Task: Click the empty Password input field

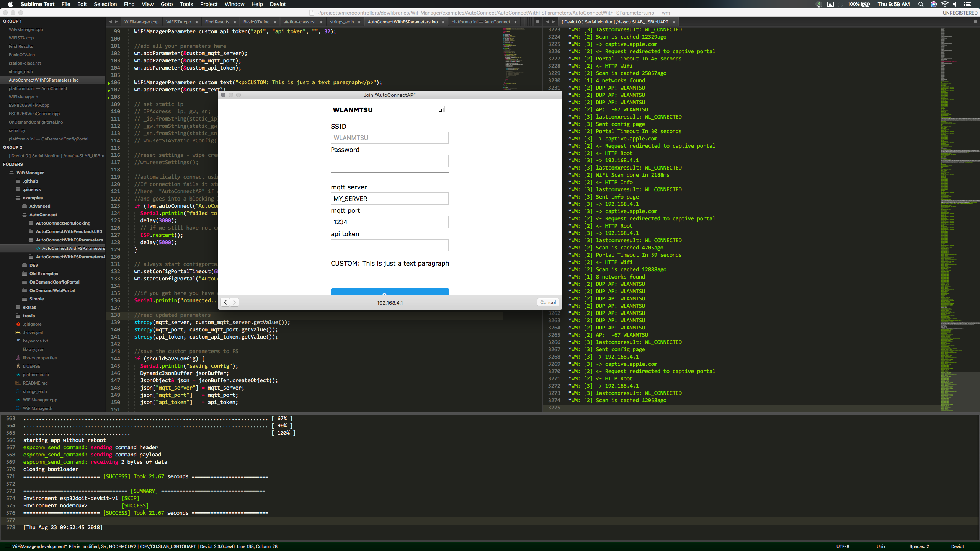Action: coord(389,161)
